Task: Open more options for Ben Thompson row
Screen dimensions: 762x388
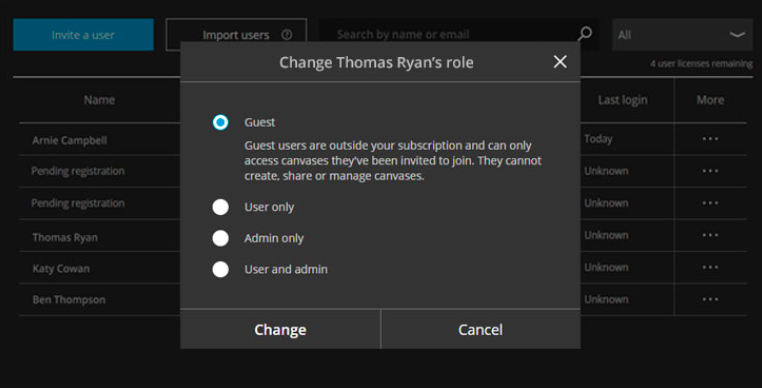Action: pos(710,300)
